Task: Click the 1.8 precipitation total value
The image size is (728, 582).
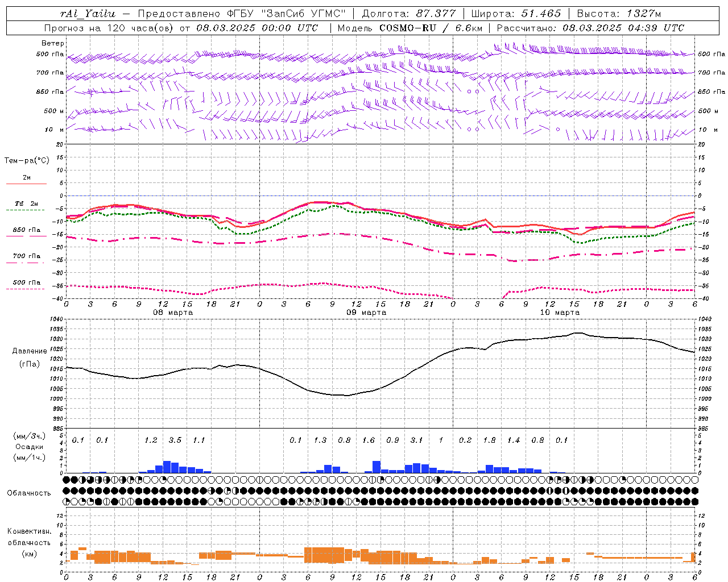Action: (x=489, y=440)
